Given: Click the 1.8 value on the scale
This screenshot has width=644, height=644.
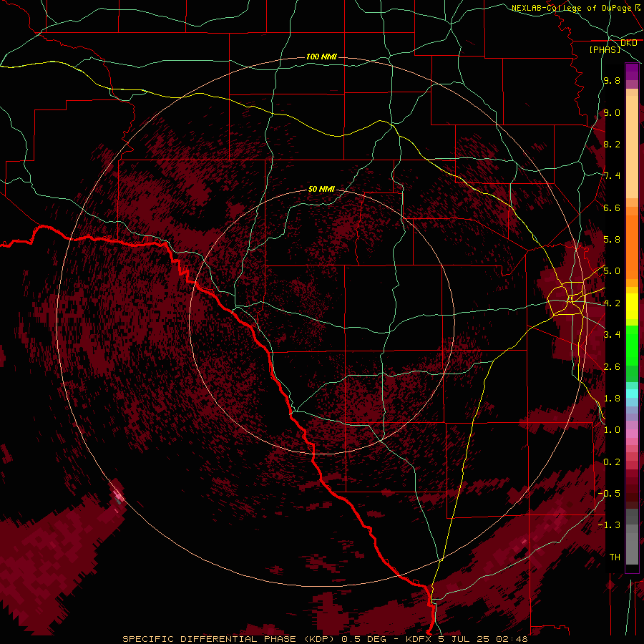Looking at the screenshot, I should tap(612, 399).
